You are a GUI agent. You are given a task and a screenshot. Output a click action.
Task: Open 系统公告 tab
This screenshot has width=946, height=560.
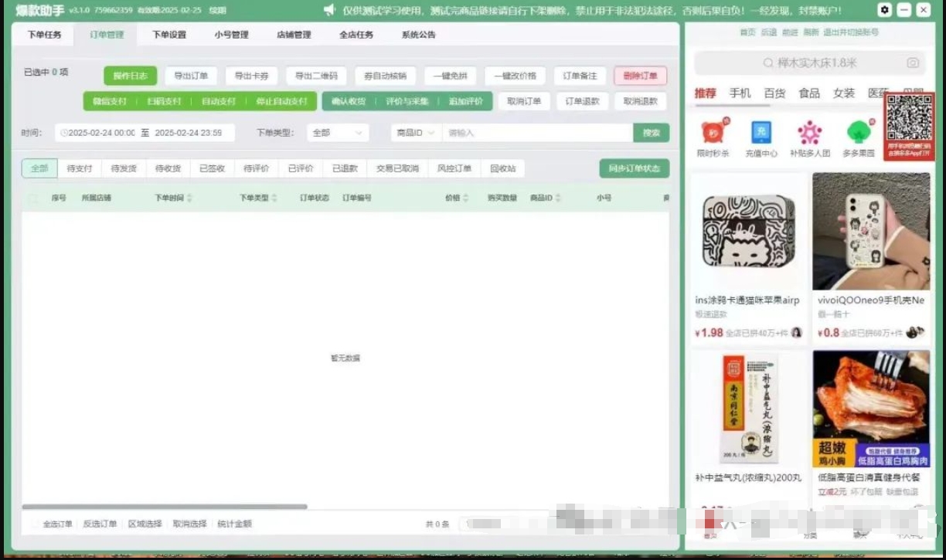(x=419, y=35)
